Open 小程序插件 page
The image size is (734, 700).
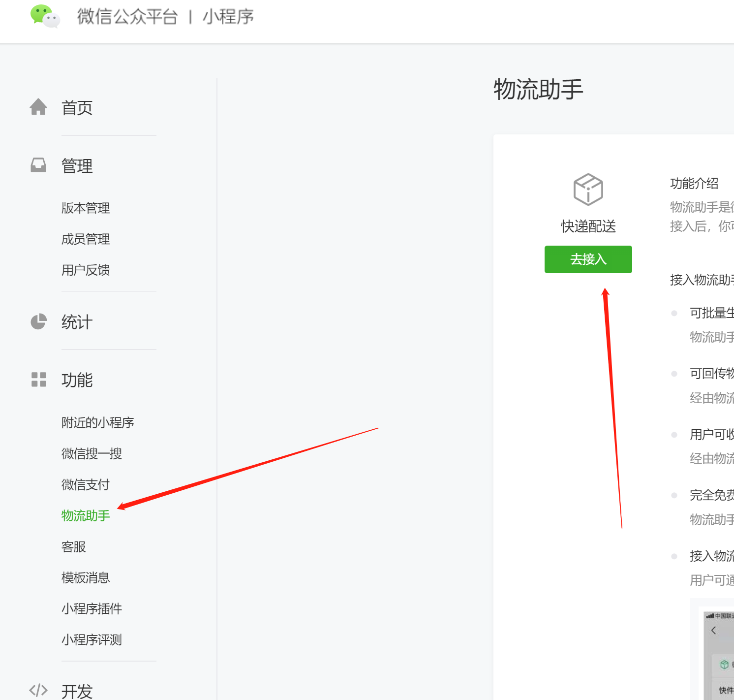92,609
